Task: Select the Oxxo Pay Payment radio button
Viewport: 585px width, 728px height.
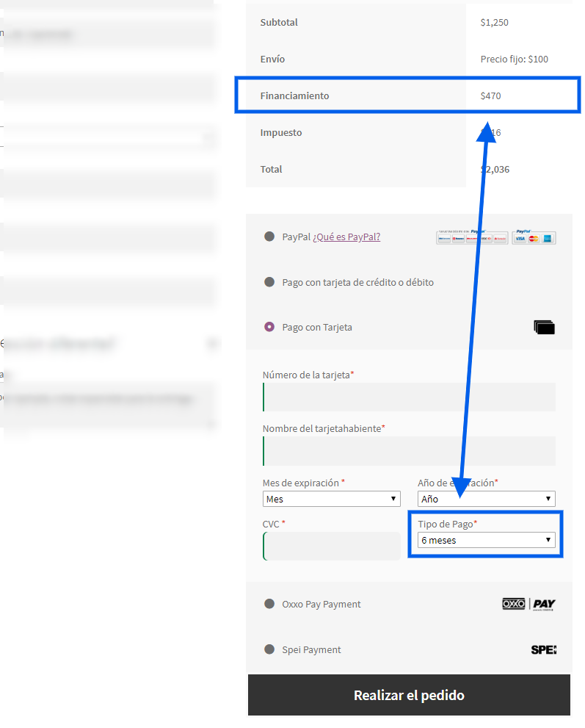Action: pos(269,604)
